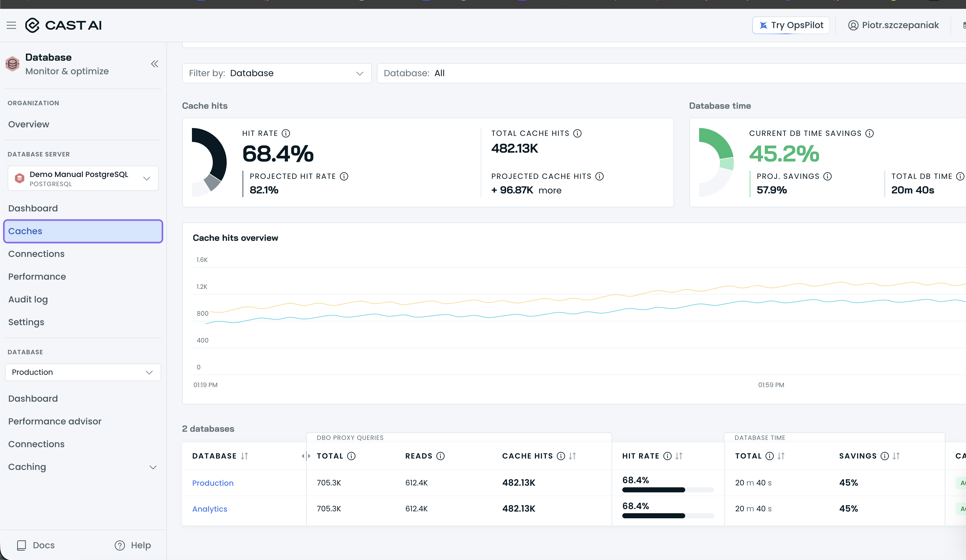Show the Hit Rate info tooltip
Screen dimensions: 966x560
point(286,133)
